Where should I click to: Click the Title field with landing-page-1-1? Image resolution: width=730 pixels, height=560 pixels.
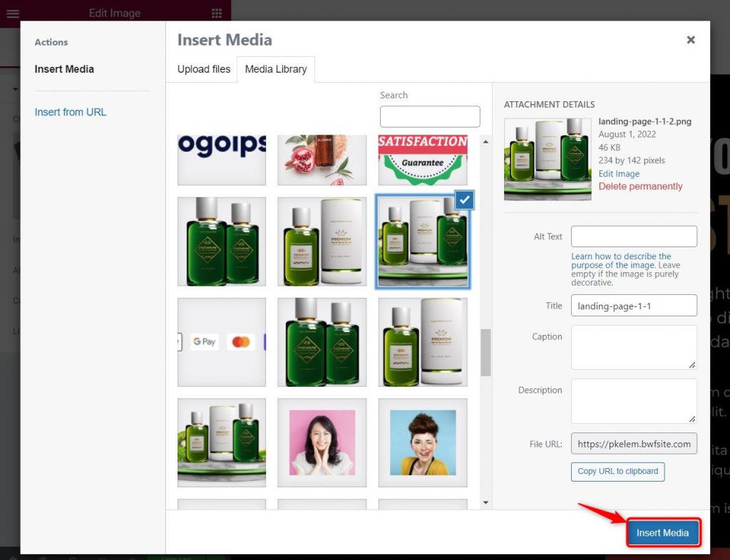coord(634,306)
